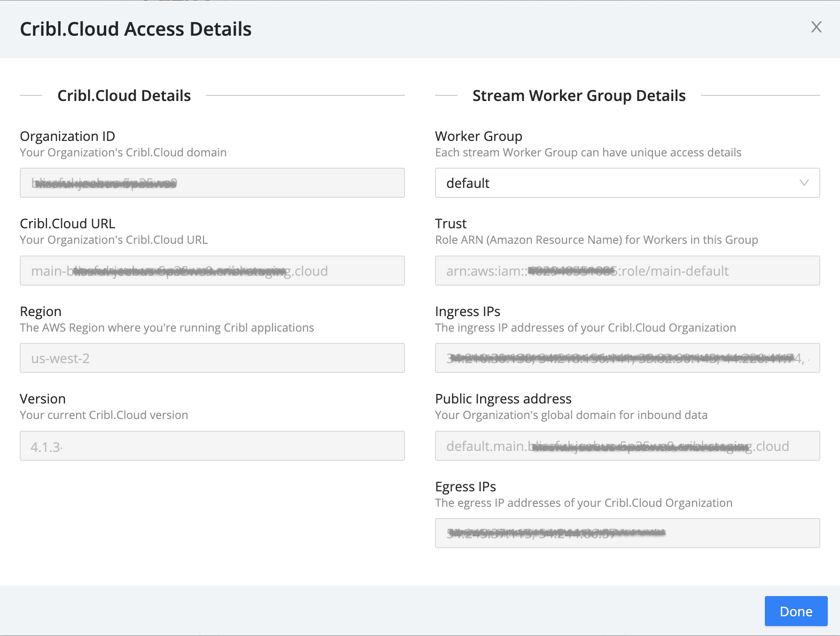Close the Cribl.Cloud Access Details dialog

[x=817, y=28]
